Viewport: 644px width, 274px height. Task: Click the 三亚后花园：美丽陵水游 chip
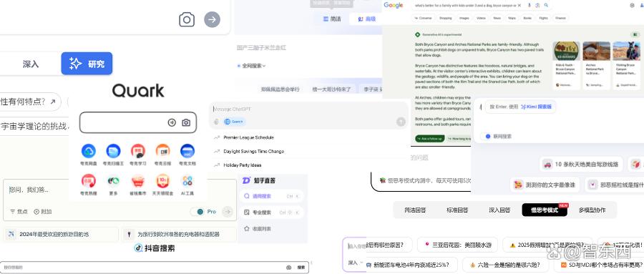coord(457,245)
